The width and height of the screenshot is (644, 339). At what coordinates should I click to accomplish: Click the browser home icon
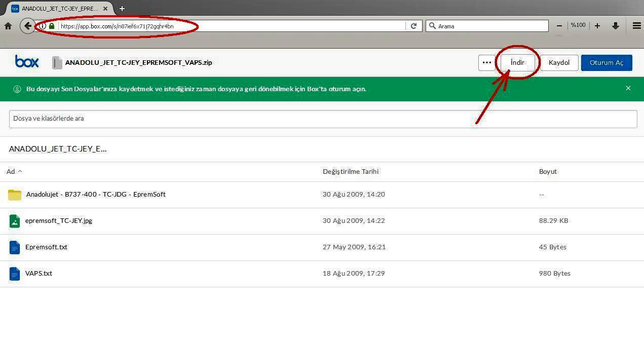tap(8, 26)
